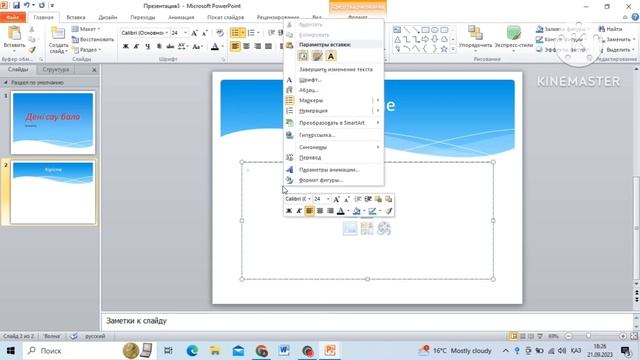Image resolution: width=640 pixels, height=360 pixels.
Task: Click shape fill bucket in the mini toolbar
Action: [356, 211]
